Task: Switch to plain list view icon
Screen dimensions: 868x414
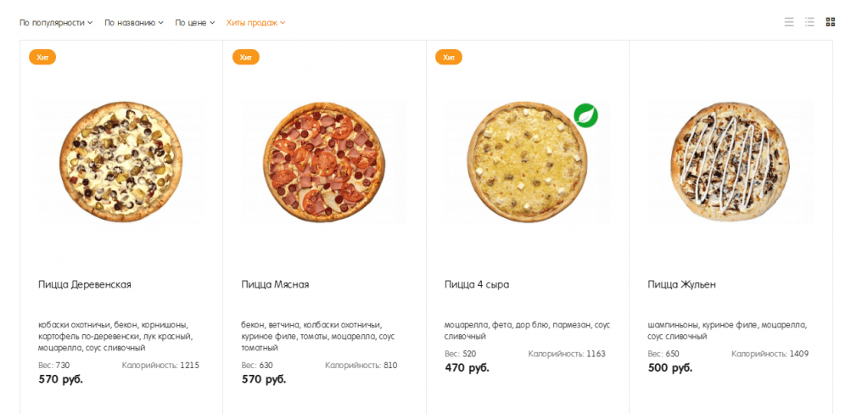Action: pos(789,22)
